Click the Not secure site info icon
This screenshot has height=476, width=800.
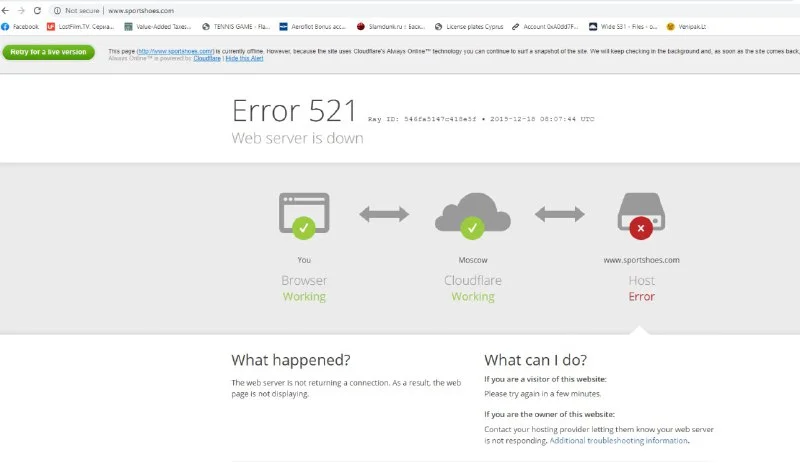(x=57, y=10)
